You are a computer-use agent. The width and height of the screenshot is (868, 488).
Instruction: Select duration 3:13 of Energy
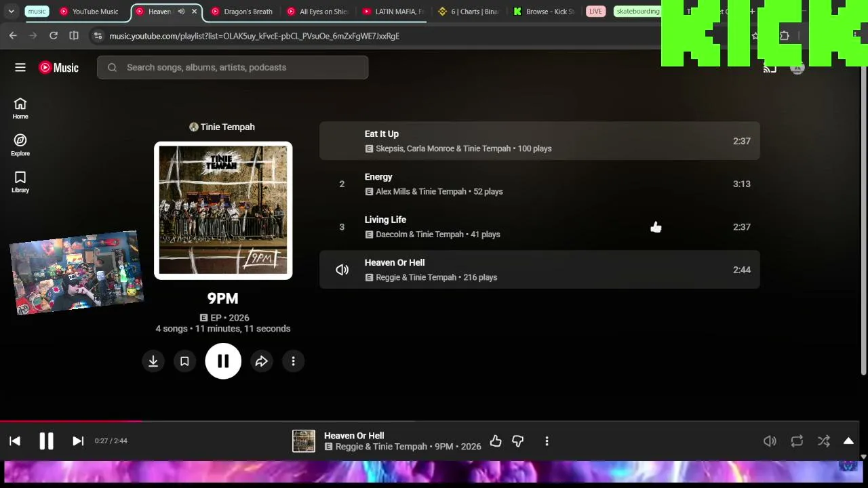pyautogui.click(x=741, y=184)
